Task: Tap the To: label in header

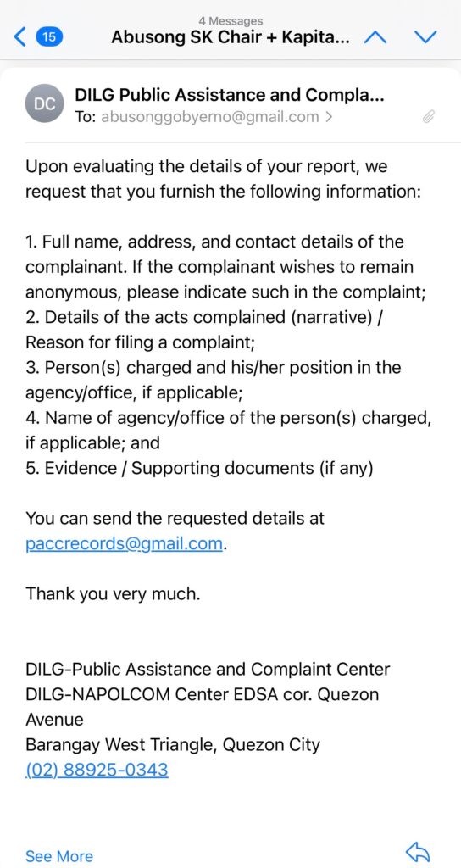Action: (x=86, y=117)
